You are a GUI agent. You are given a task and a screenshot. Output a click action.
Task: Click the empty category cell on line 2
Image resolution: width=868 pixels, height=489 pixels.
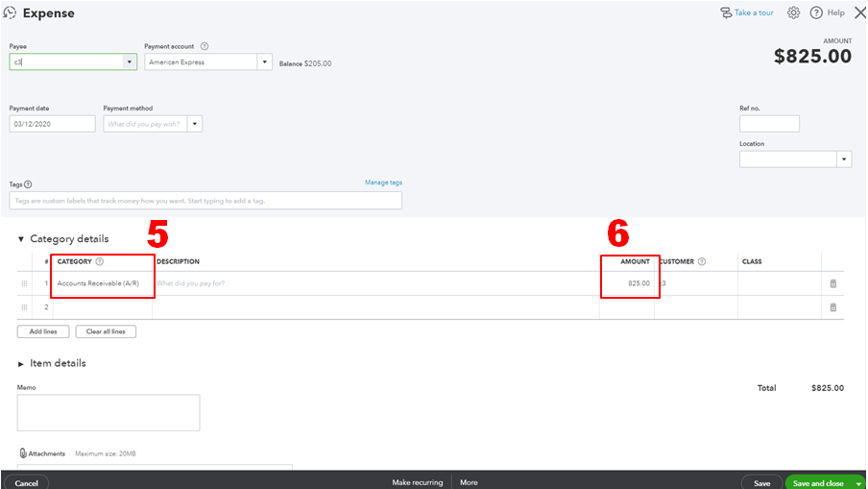(x=103, y=307)
